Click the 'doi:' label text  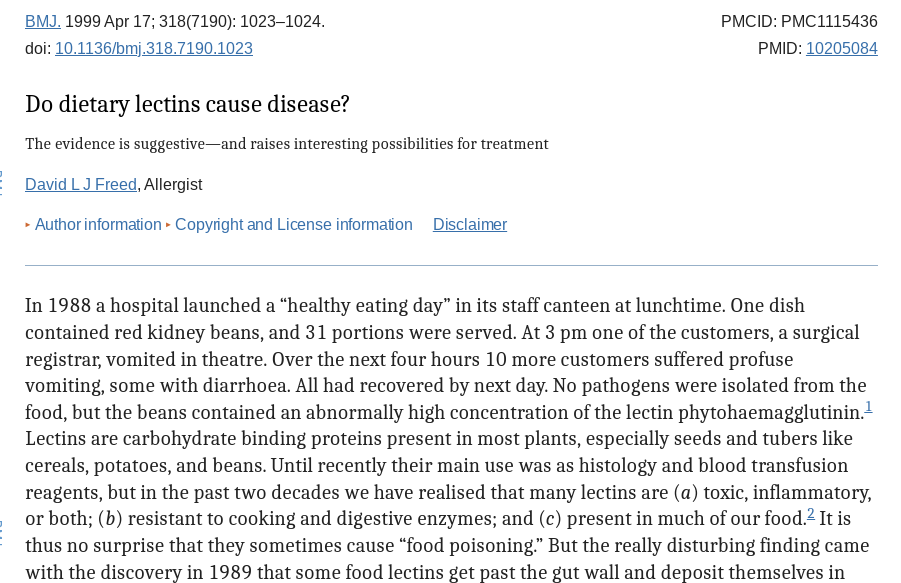38,49
